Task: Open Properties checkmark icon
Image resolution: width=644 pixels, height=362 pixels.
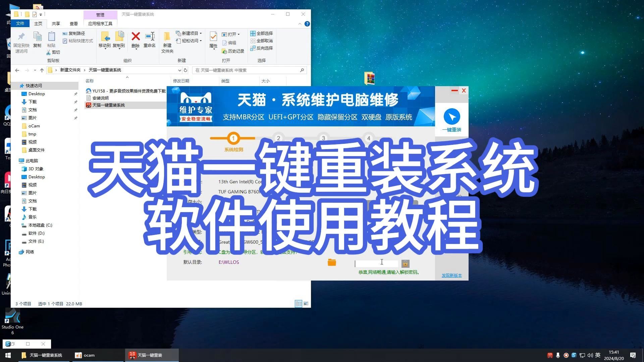Action: [x=213, y=37]
